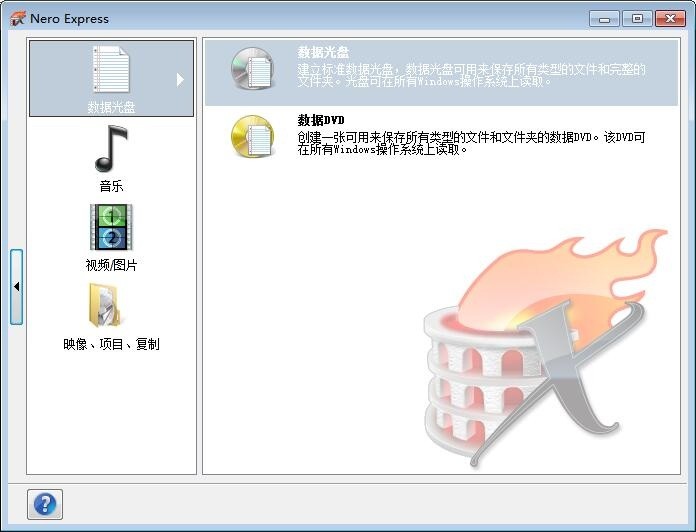Screen dimensions: 696x532
Task: Open the 视频/图片 film strip icon
Action: [x=111, y=227]
